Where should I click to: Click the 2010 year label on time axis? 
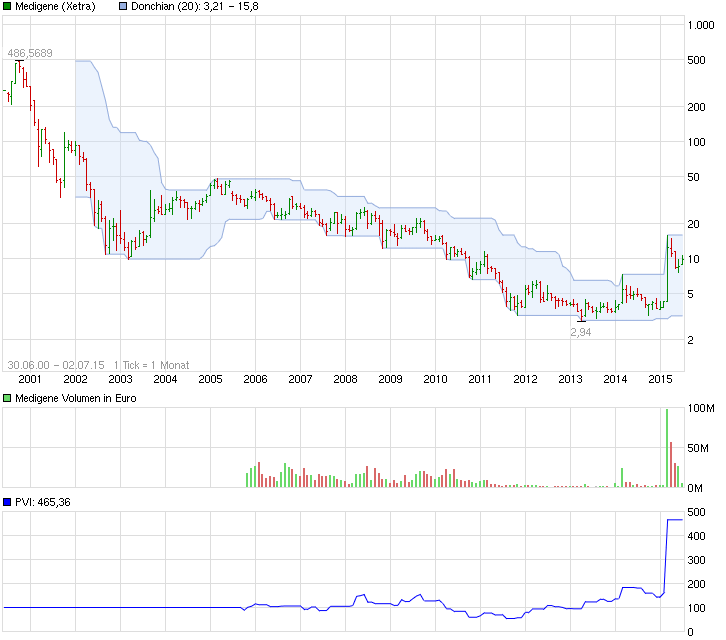point(435,379)
